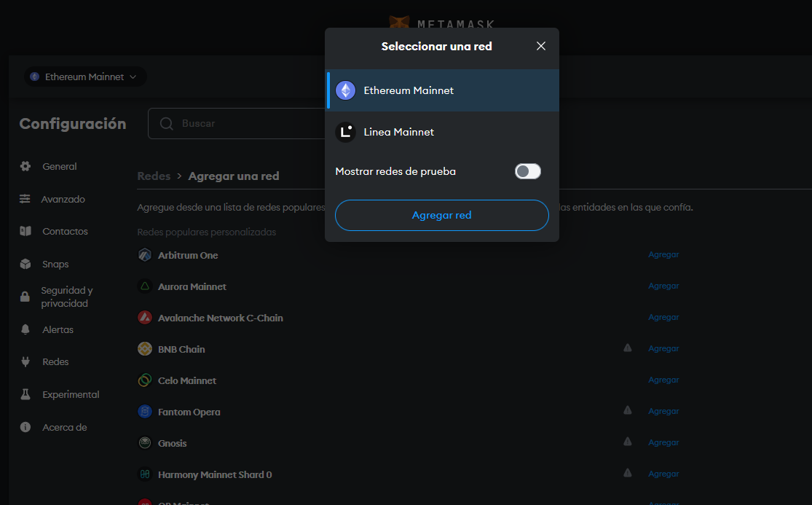Click the Buscar search field

coord(237,123)
